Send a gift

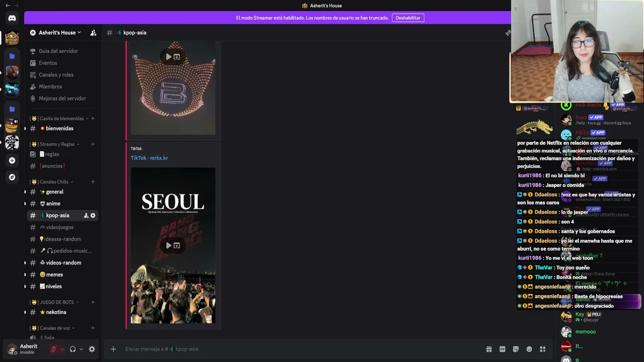[x=489, y=349]
